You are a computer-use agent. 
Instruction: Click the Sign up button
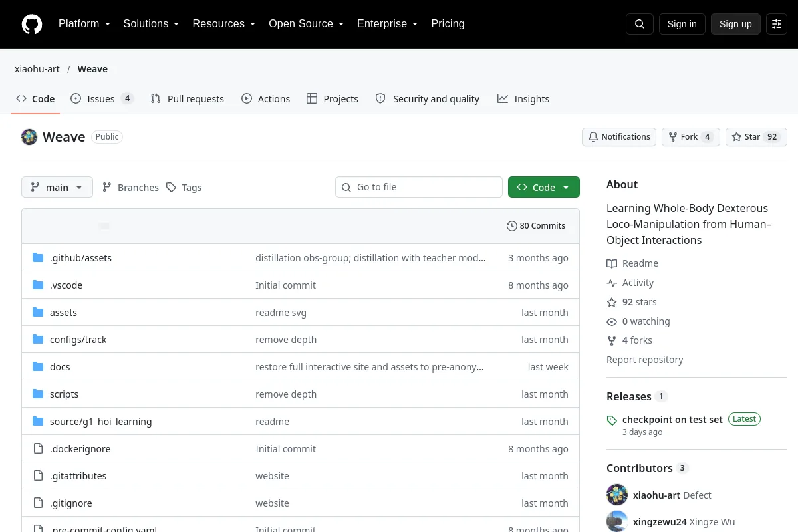click(735, 24)
